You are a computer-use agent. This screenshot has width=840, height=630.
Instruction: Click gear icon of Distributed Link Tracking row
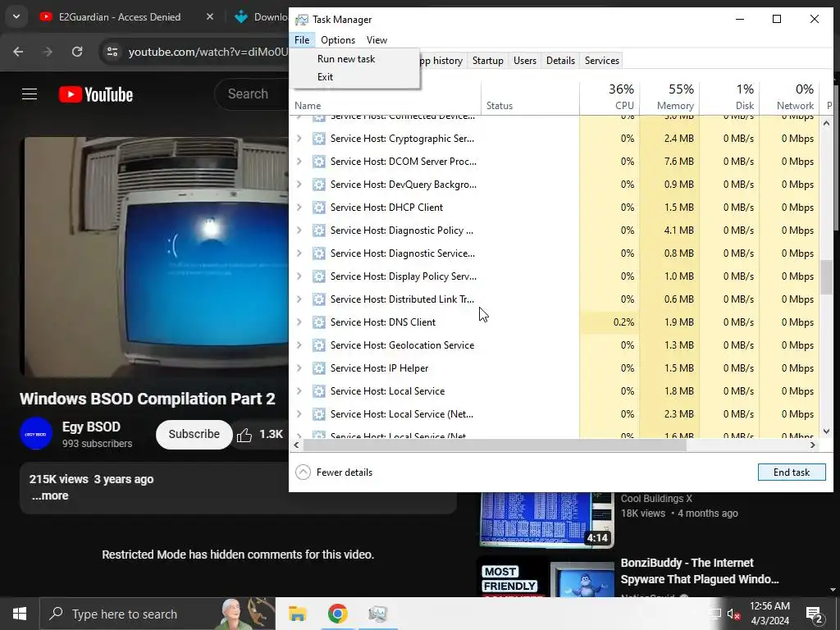(319, 299)
